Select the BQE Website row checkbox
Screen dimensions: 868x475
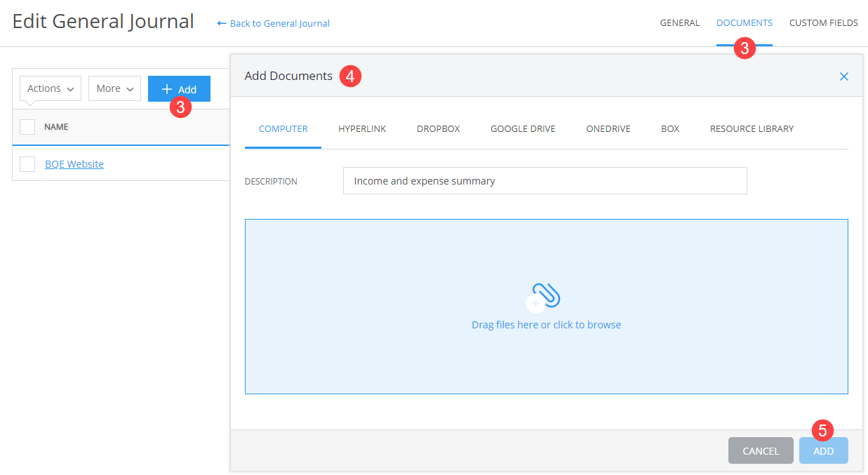pyautogui.click(x=27, y=163)
